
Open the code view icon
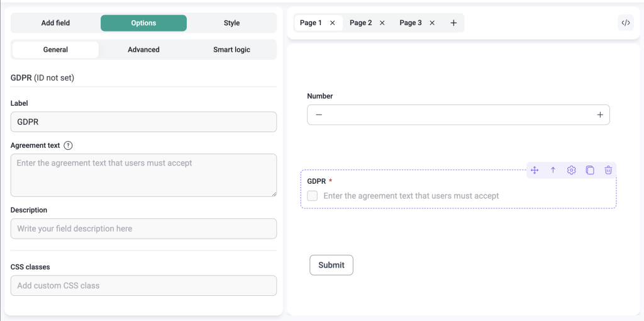pos(626,23)
